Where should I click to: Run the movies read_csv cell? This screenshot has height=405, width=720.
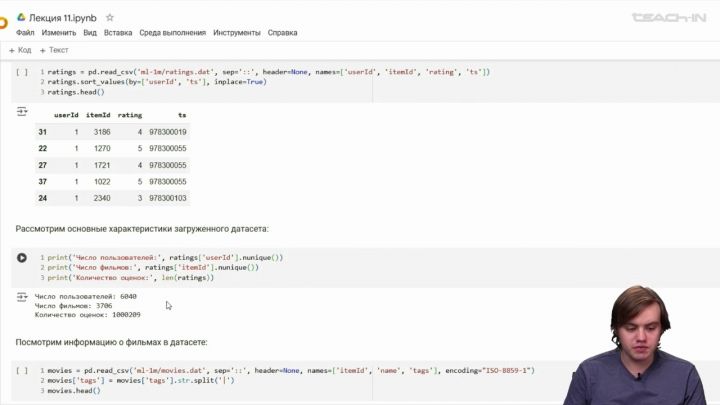coord(22,371)
